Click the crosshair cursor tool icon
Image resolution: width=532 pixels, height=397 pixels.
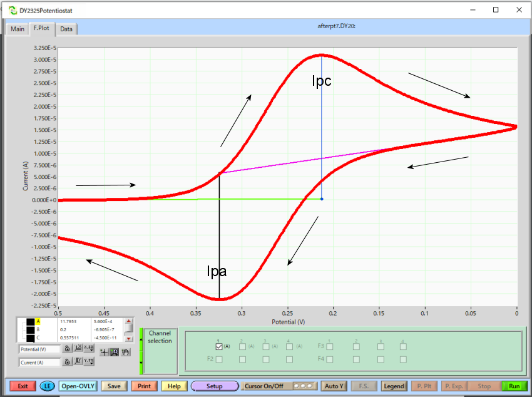tap(105, 353)
